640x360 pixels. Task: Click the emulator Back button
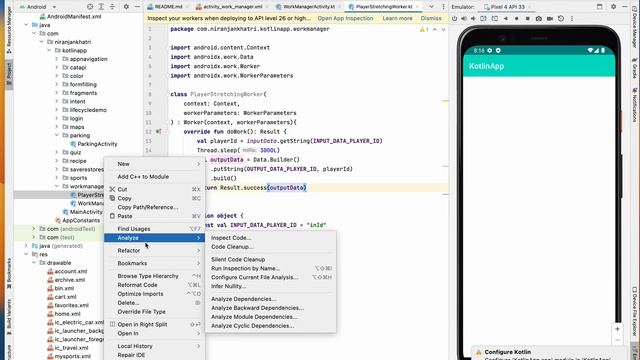506,18
